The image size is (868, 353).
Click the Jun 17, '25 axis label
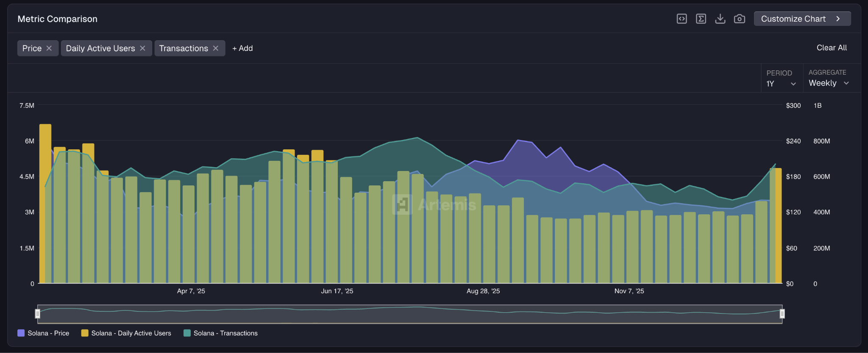click(337, 291)
